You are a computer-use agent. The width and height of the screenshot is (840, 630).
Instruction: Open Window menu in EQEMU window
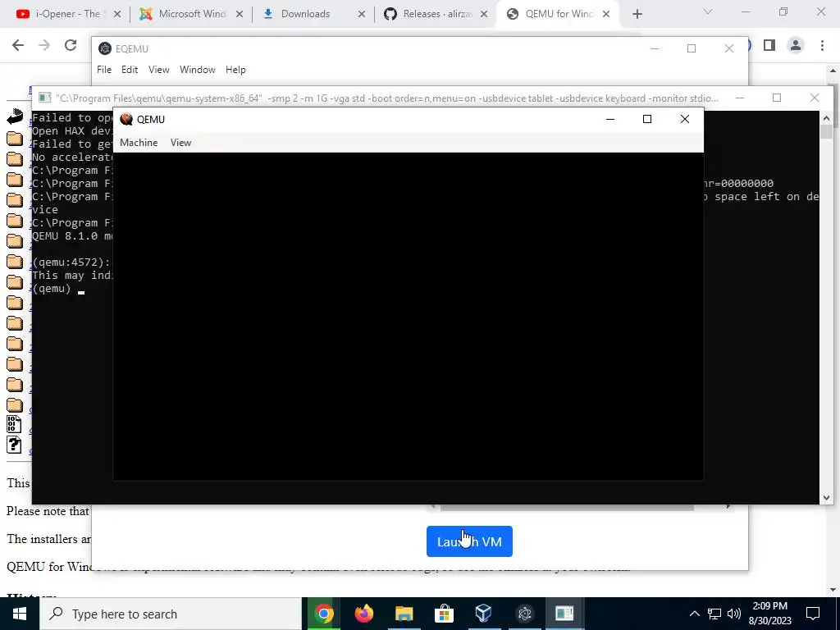point(197,70)
